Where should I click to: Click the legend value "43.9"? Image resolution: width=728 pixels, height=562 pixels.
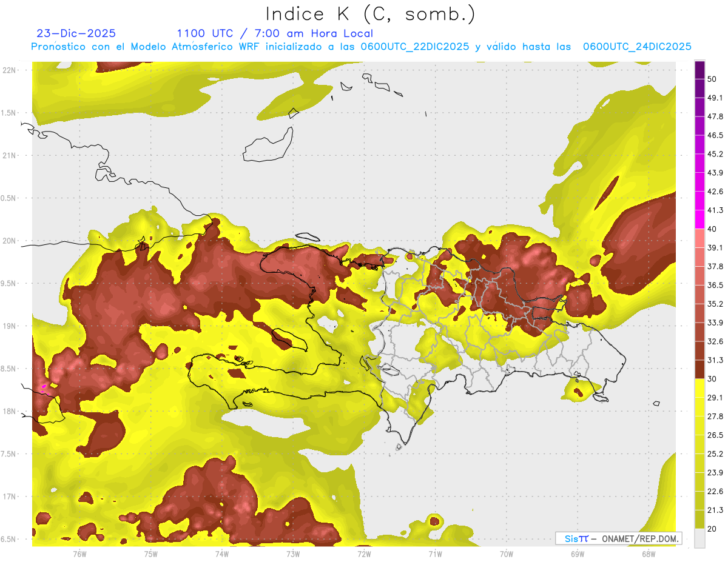[x=715, y=173]
